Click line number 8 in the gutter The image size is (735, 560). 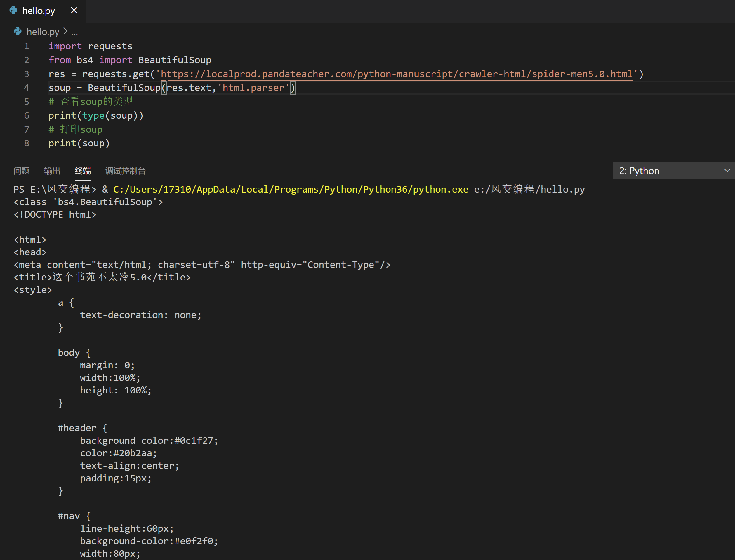(x=27, y=143)
